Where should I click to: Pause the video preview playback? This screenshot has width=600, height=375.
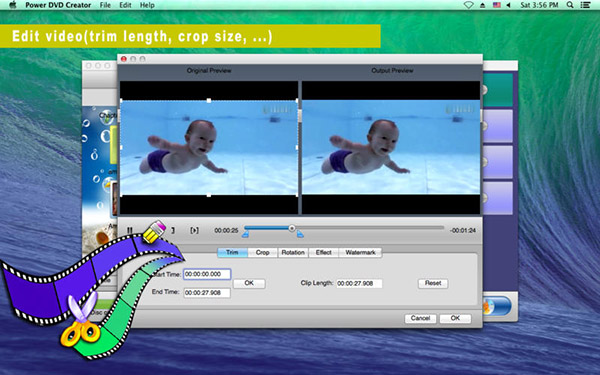(x=130, y=230)
